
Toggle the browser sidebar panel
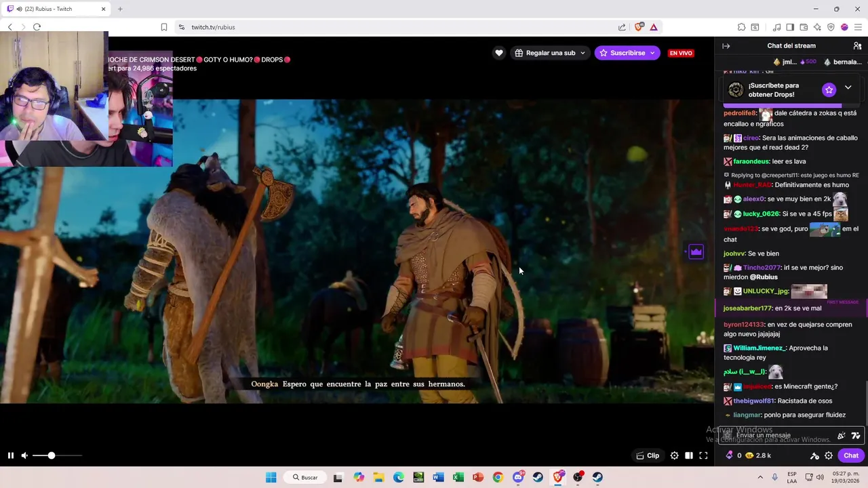[x=790, y=27]
